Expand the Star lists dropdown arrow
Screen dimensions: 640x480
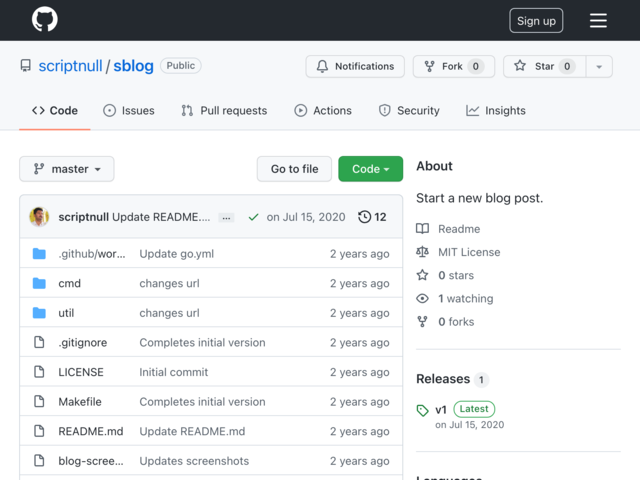coord(599,67)
